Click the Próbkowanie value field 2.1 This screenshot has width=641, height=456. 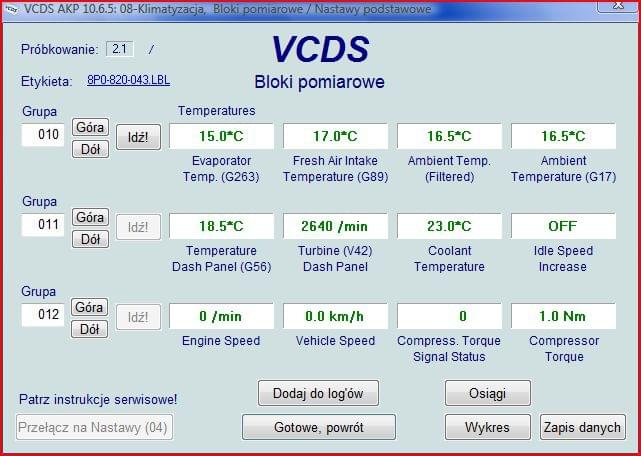point(120,49)
